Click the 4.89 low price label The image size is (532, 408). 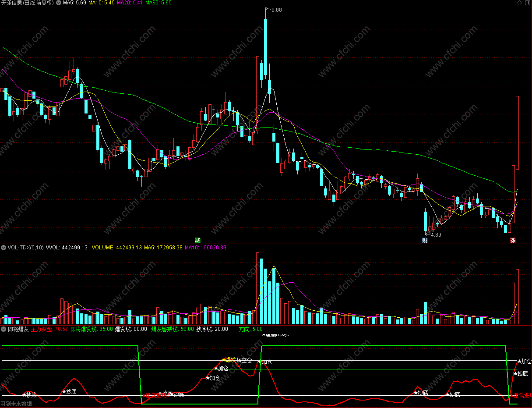click(x=436, y=235)
